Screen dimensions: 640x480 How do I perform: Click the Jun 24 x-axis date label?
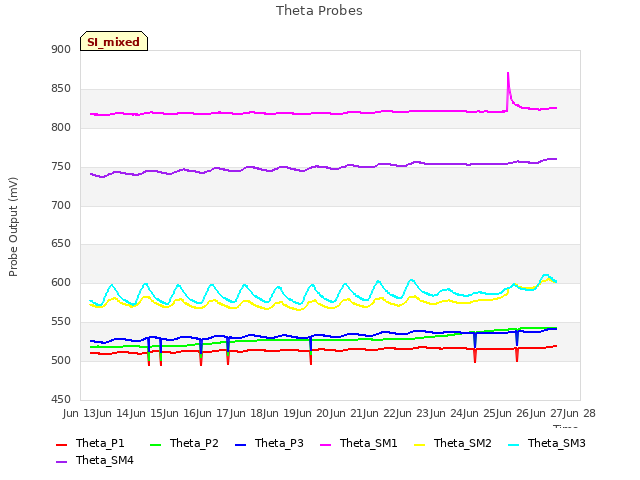point(448,413)
